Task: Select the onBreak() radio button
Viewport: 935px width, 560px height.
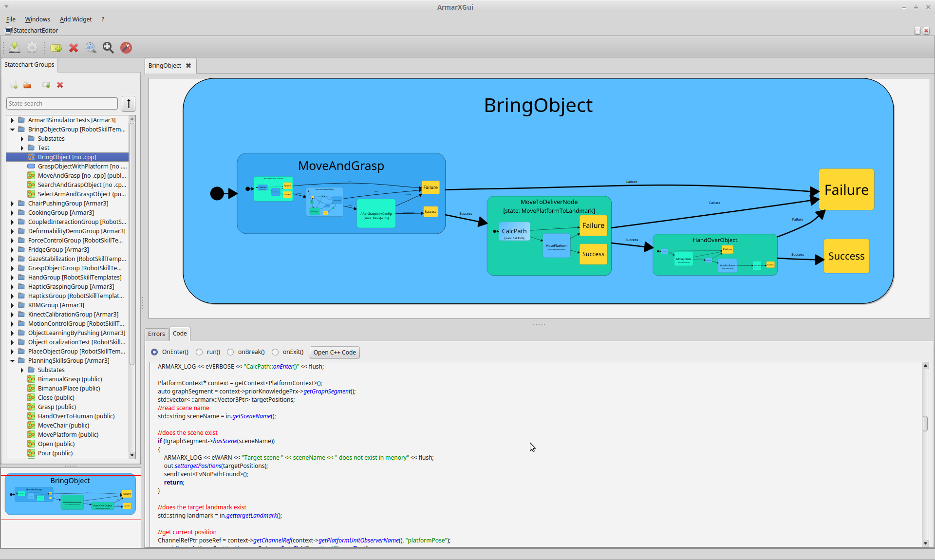Action: (230, 352)
